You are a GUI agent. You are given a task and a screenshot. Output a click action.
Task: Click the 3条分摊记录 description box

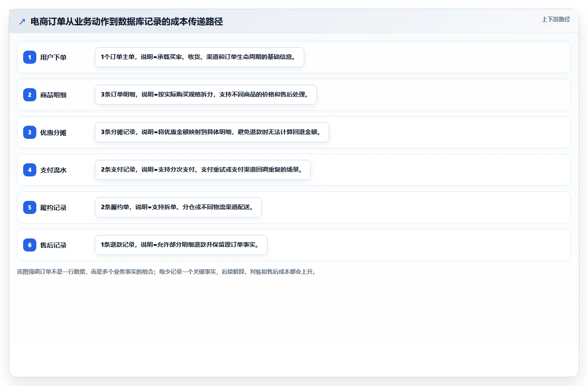click(212, 132)
